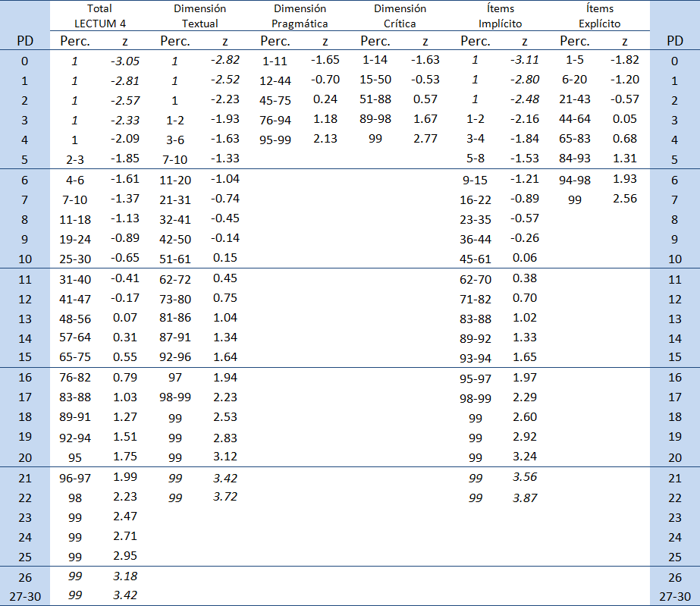
Task: Click the percentile 45-61 cell
Action: pos(476,258)
